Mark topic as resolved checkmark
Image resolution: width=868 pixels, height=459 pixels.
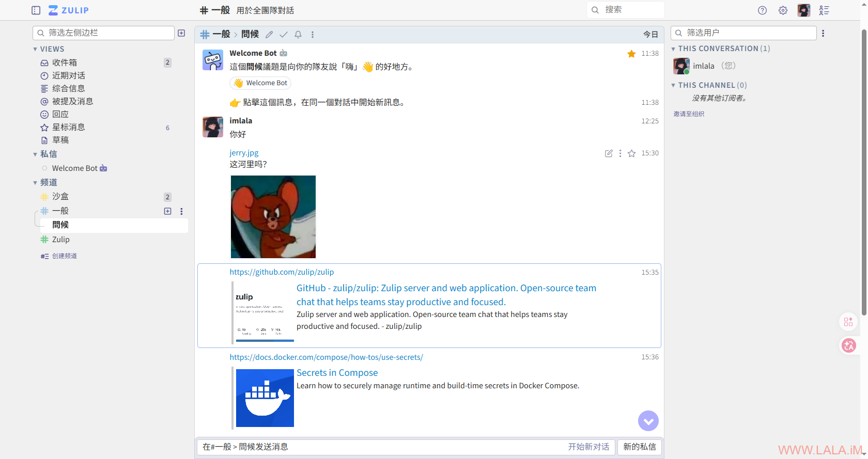tap(284, 35)
